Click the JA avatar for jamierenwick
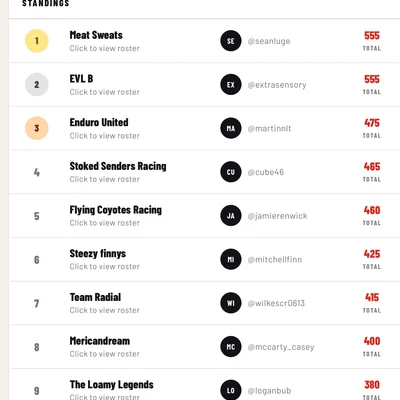 pyautogui.click(x=231, y=216)
